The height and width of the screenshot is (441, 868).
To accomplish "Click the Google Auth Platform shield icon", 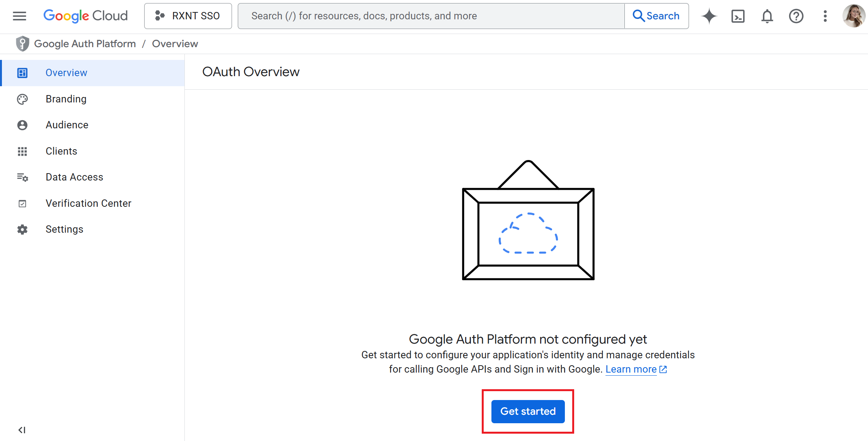I will [22, 44].
